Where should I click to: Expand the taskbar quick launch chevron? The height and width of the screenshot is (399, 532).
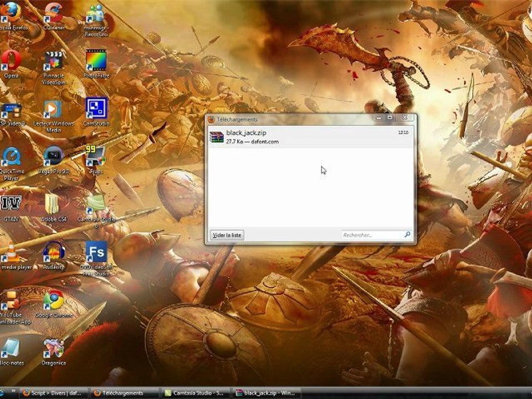pos(13,391)
